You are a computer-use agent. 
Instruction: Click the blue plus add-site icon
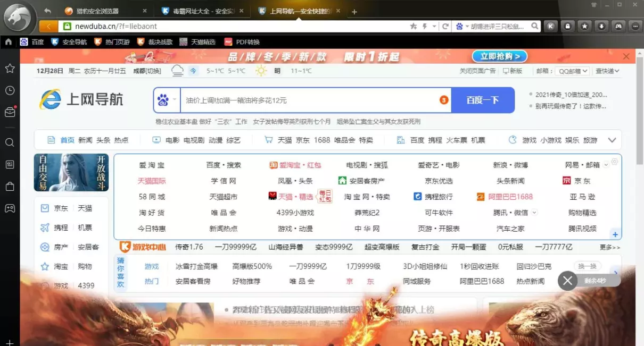pyautogui.click(x=615, y=234)
